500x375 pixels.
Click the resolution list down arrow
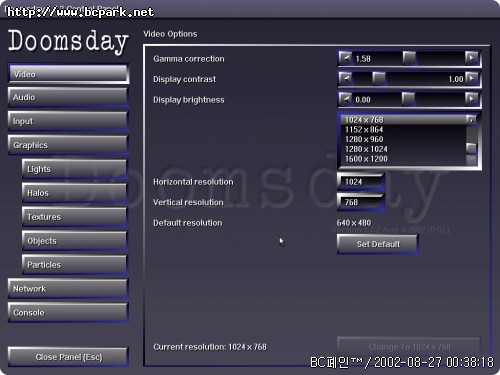pyautogui.click(x=471, y=161)
